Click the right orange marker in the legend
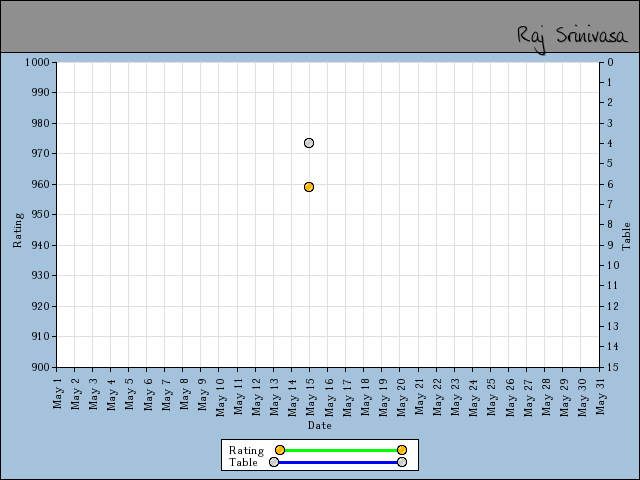 click(402, 450)
